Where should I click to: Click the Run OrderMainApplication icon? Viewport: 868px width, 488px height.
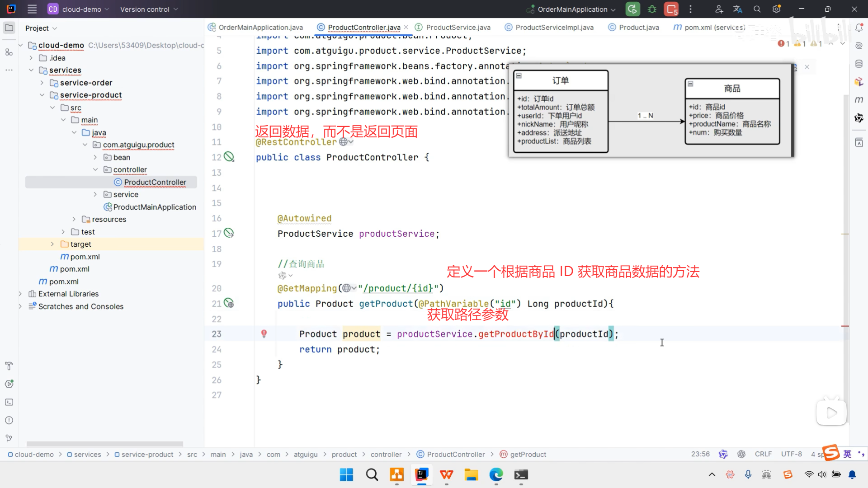point(632,9)
